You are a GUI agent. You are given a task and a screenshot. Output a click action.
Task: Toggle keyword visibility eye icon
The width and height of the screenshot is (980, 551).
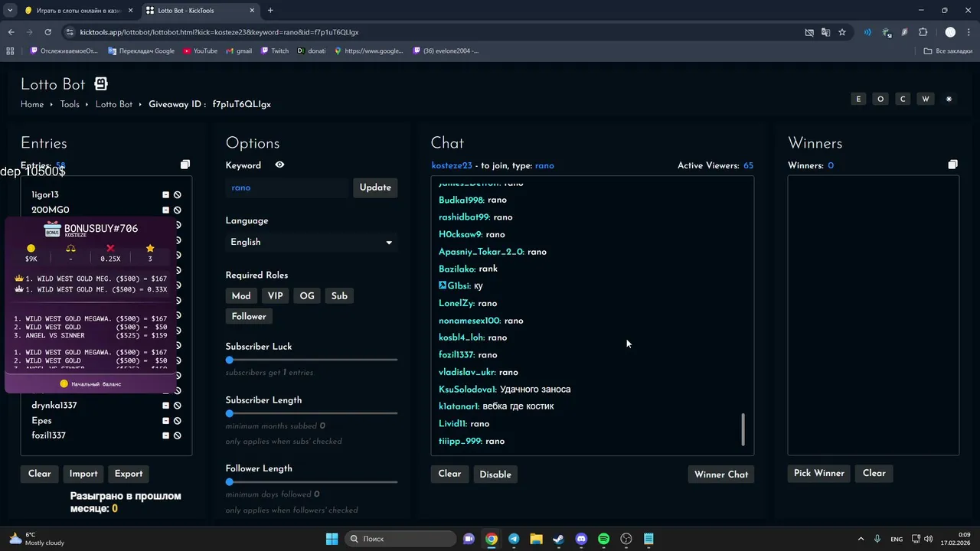[x=279, y=165]
